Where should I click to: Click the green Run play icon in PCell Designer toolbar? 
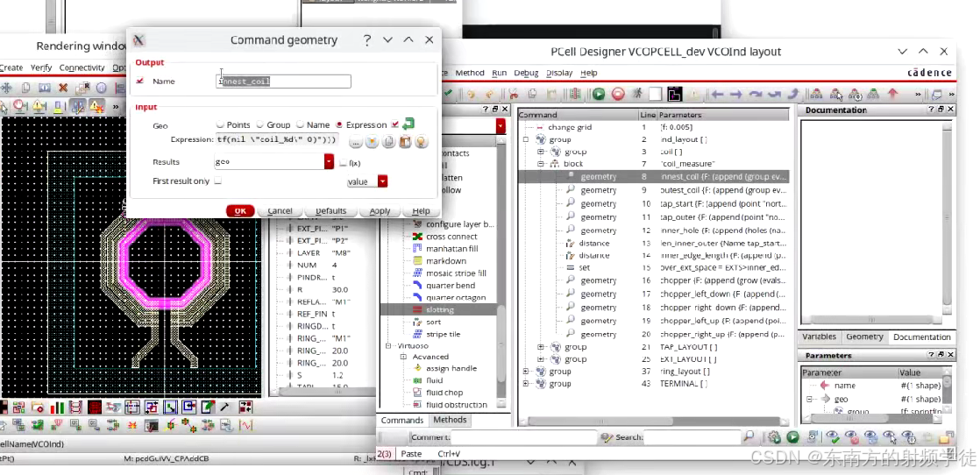(x=598, y=95)
